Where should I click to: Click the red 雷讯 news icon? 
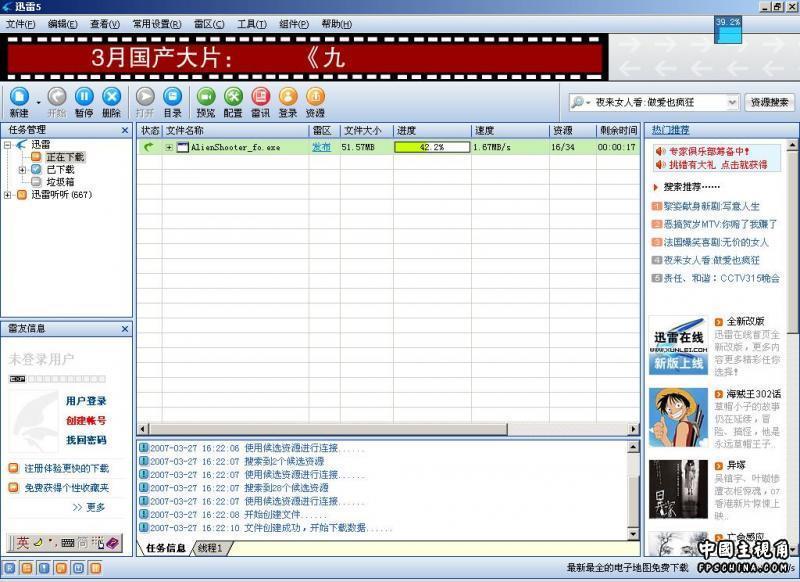coord(261,96)
